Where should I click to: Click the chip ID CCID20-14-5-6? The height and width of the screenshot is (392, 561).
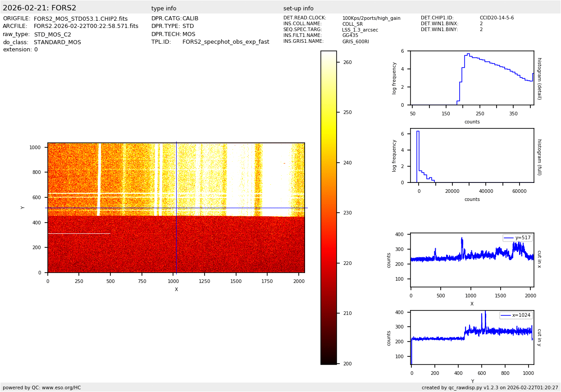(x=497, y=18)
